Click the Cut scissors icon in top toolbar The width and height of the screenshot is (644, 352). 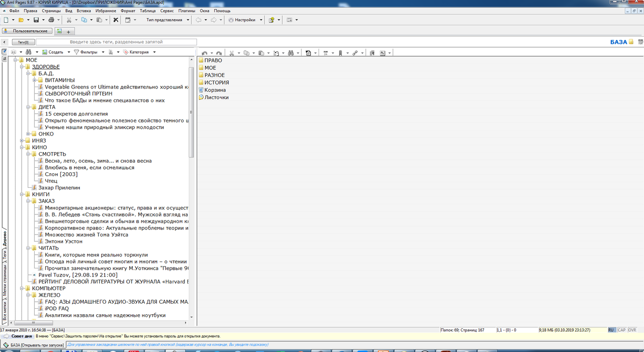[69, 20]
